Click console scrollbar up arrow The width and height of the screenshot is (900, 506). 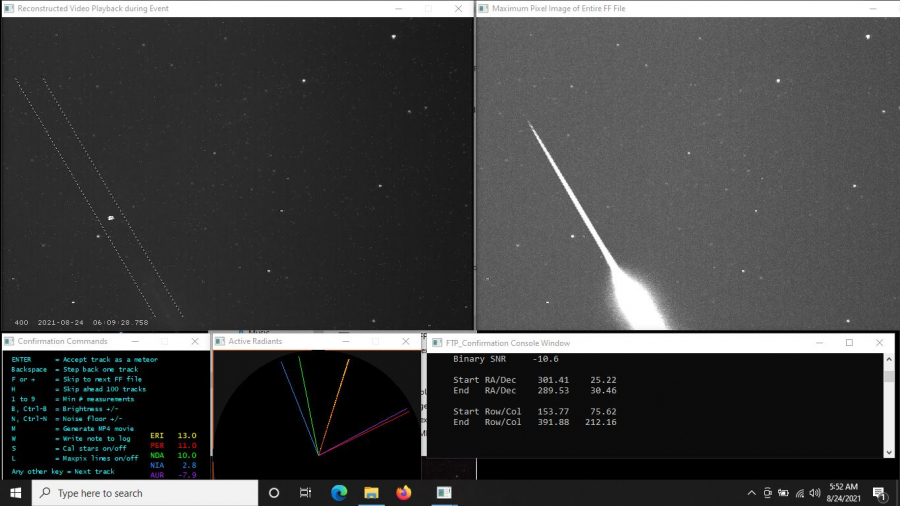pyautogui.click(x=889, y=359)
